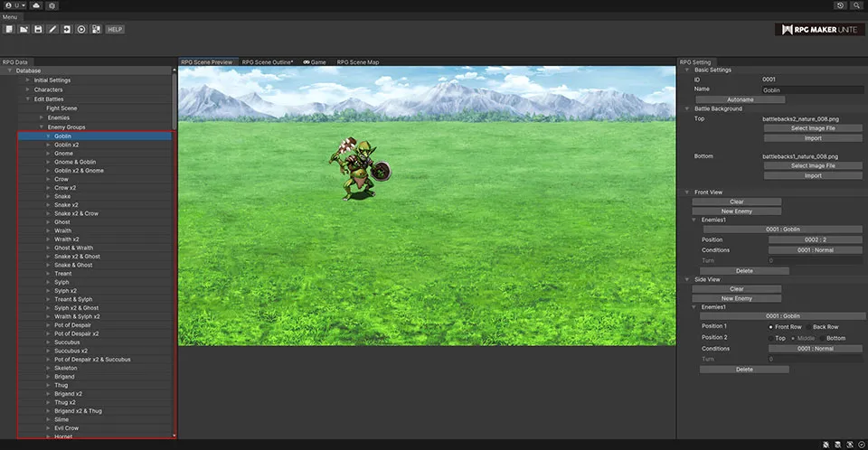Select the Front Row radio button
Screen dimensions: 868x450
click(x=771, y=326)
